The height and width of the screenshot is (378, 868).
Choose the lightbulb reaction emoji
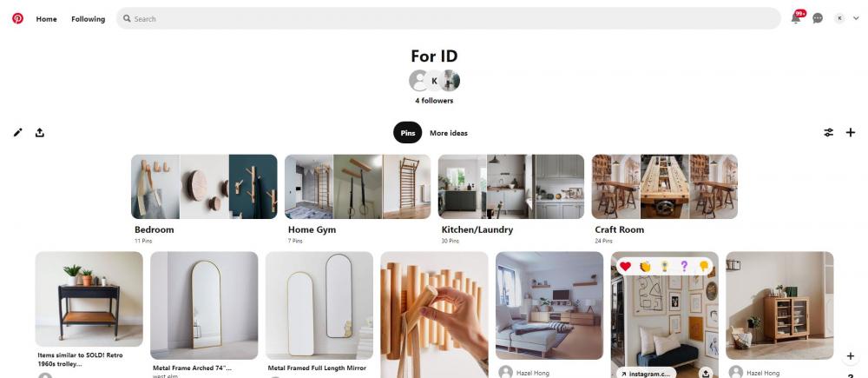point(665,267)
